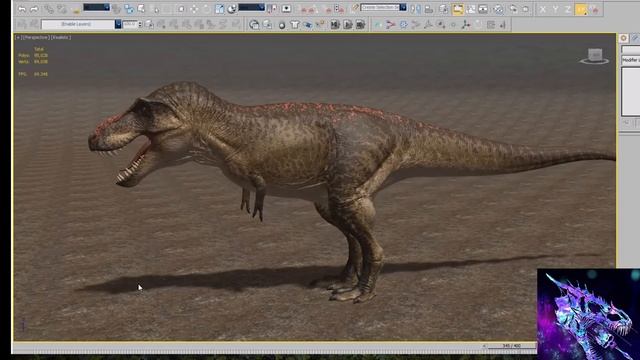
Task: Open the Modifier List dropdown
Action: tap(631, 60)
